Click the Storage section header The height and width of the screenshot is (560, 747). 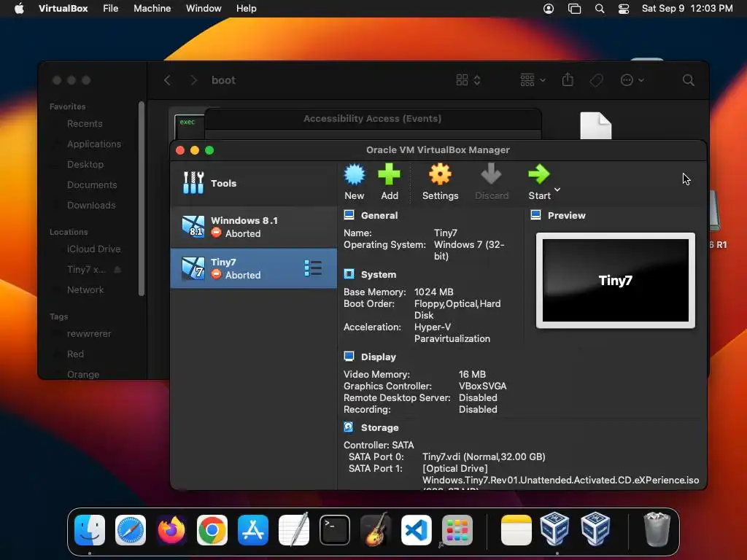point(379,427)
